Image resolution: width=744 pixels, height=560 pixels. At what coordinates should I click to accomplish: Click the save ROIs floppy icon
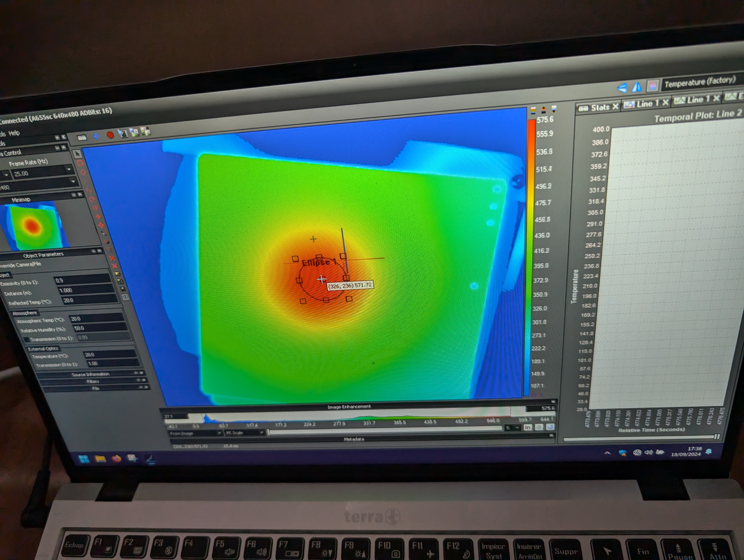(x=123, y=289)
